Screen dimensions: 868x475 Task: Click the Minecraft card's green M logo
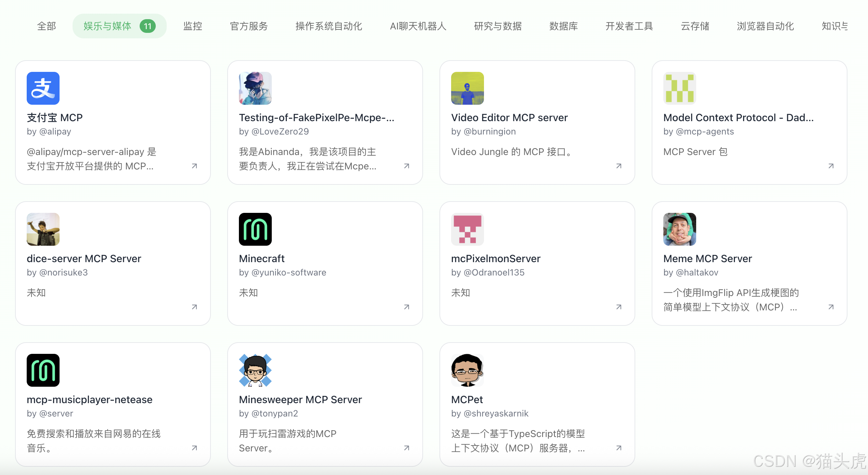[x=255, y=229]
